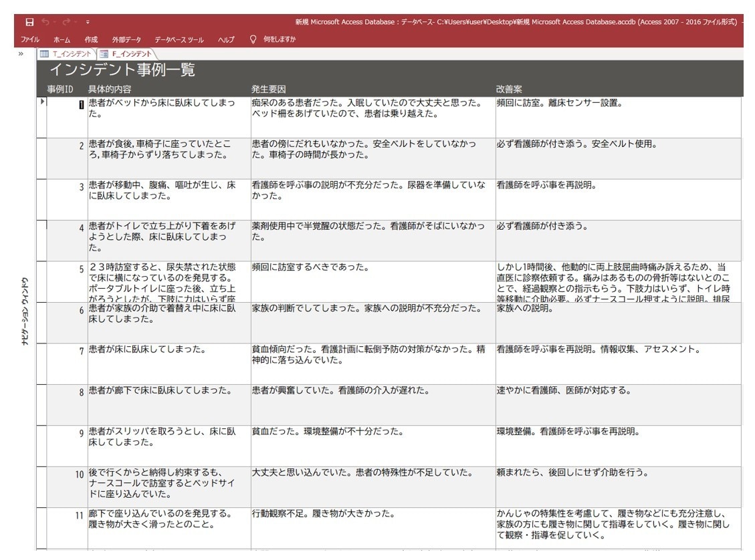Expand the navigation pane with chevron
This screenshot has height=560, width=755.
point(21,54)
